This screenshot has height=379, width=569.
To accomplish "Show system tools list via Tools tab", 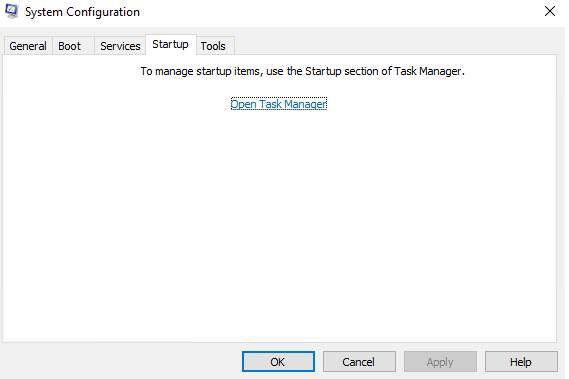I will (213, 46).
